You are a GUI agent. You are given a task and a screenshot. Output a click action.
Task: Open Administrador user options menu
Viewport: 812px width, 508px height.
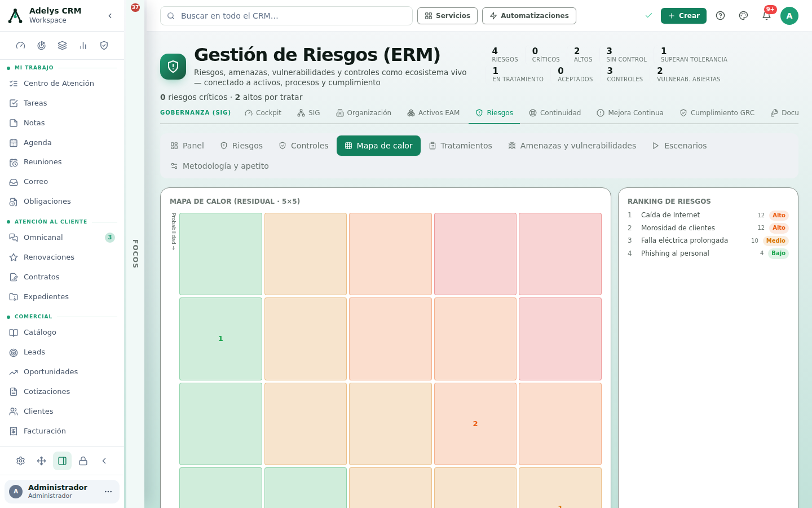(x=108, y=492)
